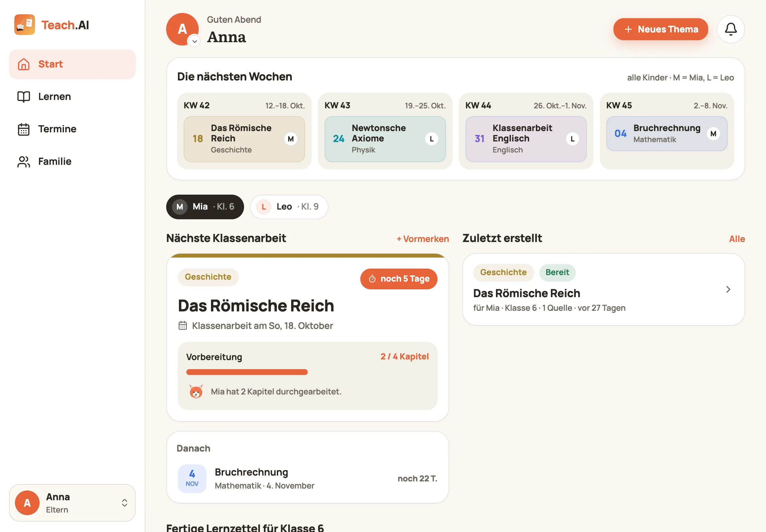Select the Mia Kl. 6 child tab
The image size is (766, 532).
tap(205, 207)
